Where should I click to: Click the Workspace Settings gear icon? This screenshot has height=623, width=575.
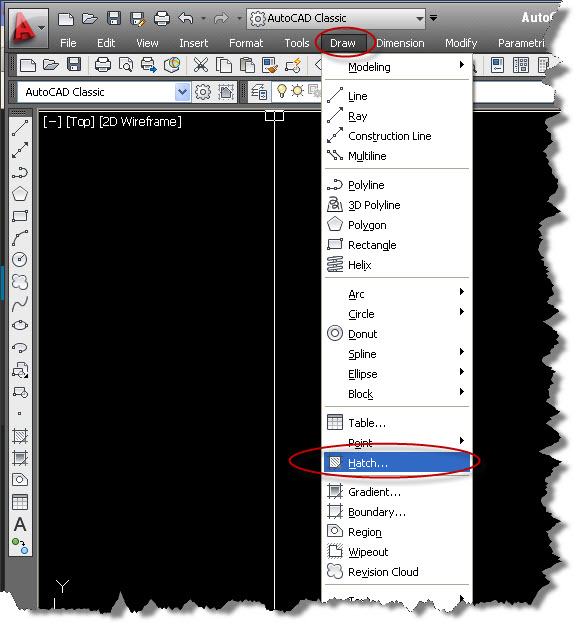point(203,92)
